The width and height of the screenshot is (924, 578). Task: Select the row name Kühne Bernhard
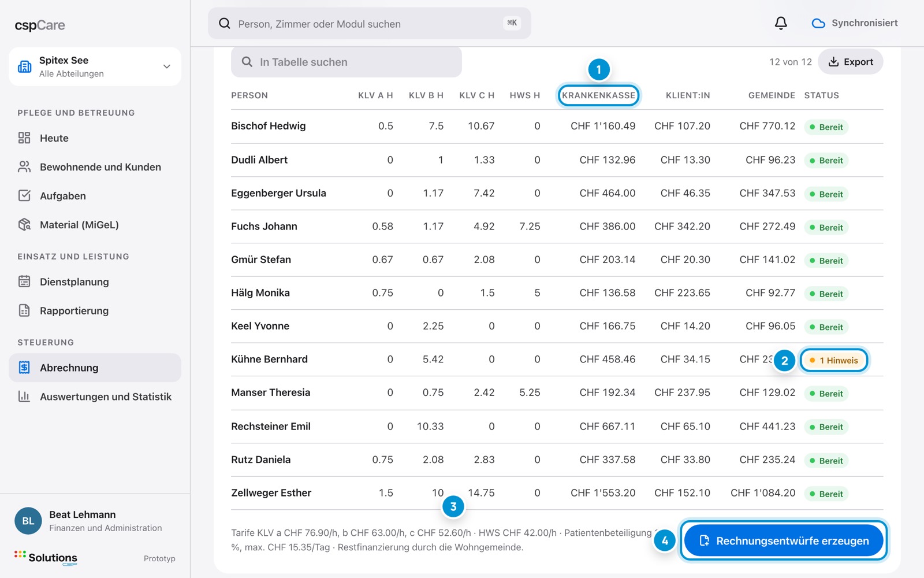(269, 360)
